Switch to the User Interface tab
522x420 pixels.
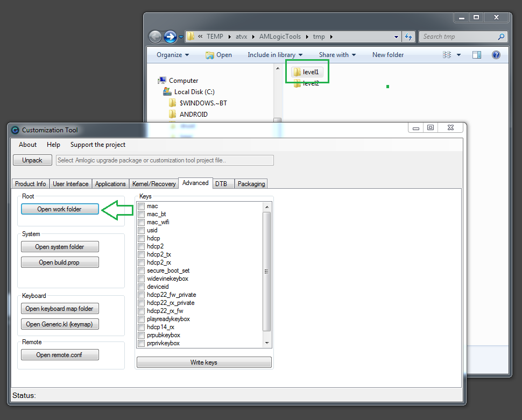pos(70,184)
